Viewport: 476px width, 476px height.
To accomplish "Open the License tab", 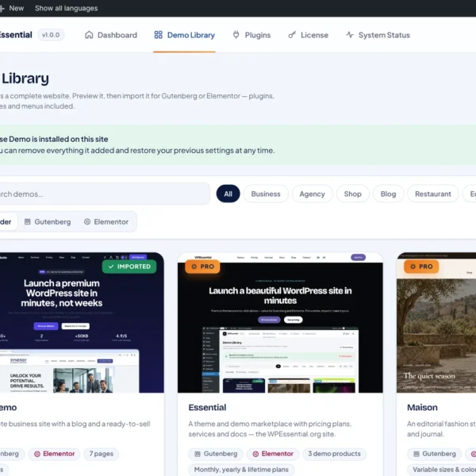I will click(x=308, y=35).
